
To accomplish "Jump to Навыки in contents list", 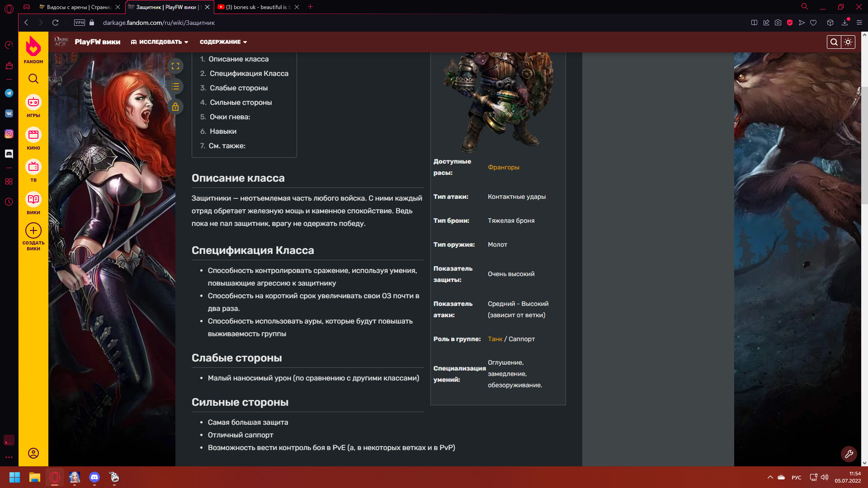I will tap(223, 131).
